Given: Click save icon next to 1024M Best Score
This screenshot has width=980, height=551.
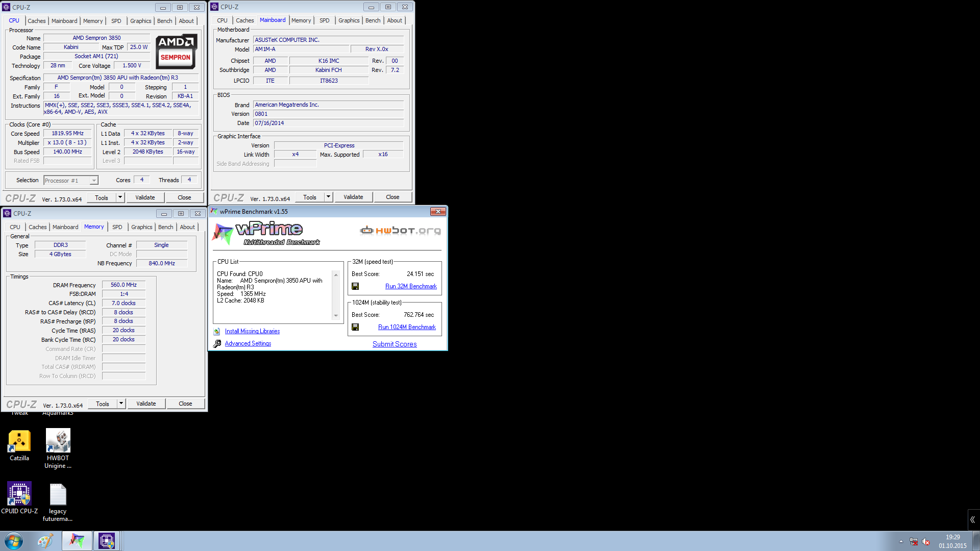Looking at the screenshot, I should pyautogui.click(x=355, y=327).
